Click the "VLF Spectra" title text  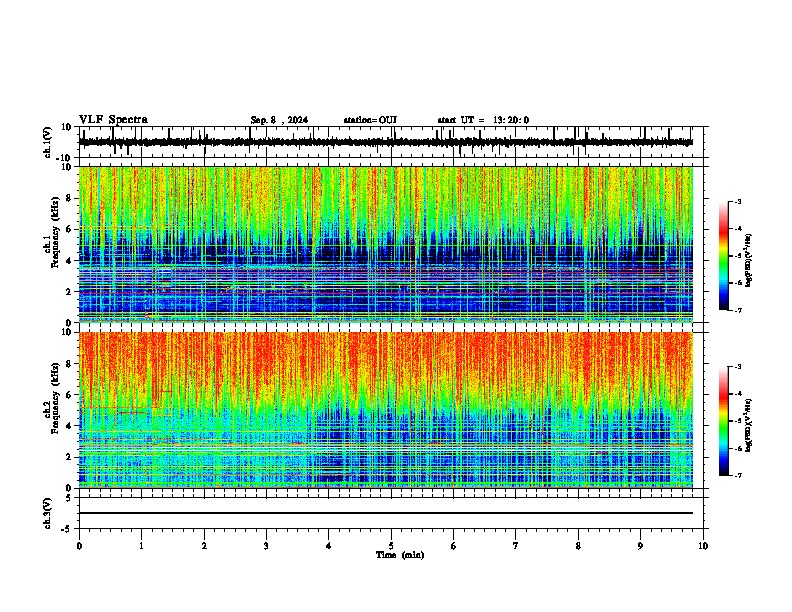tap(113, 120)
